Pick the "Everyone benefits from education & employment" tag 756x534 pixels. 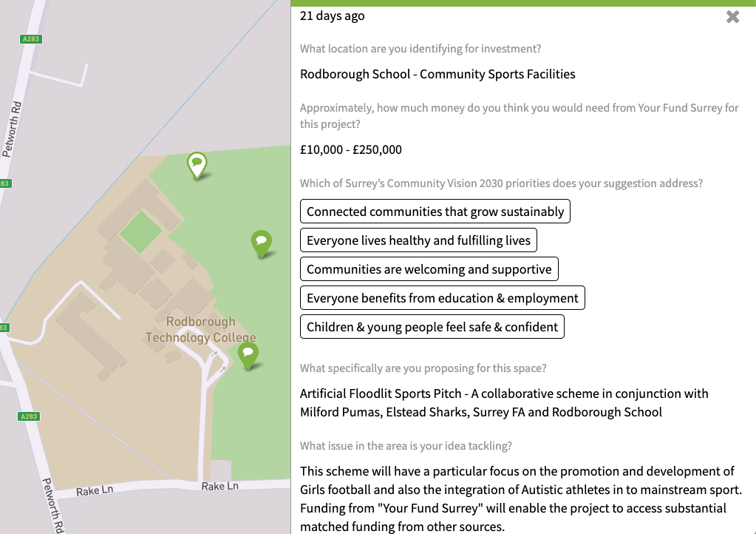click(x=442, y=298)
